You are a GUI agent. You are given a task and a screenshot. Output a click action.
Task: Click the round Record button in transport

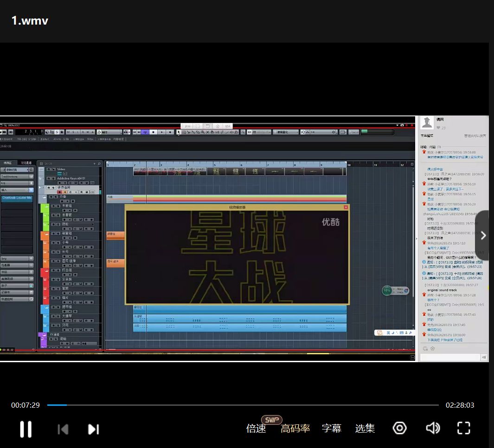click(x=170, y=132)
